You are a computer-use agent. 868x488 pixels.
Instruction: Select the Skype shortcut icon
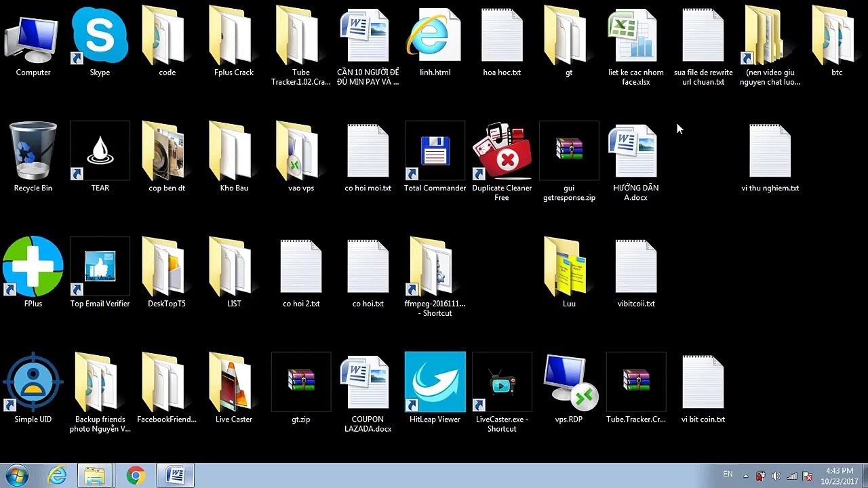(x=100, y=42)
